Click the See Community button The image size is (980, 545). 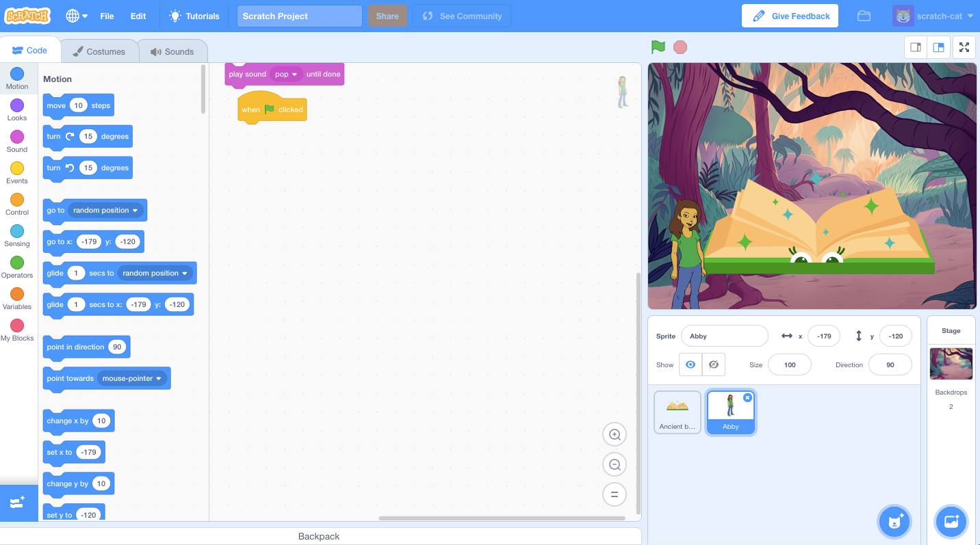point(461,16)
